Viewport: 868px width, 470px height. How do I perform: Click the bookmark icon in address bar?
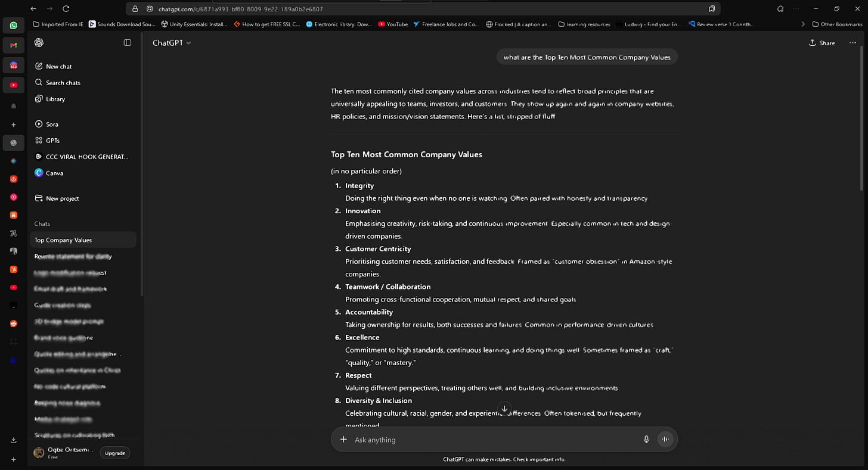pyautogui.click(x=712, y=9)
